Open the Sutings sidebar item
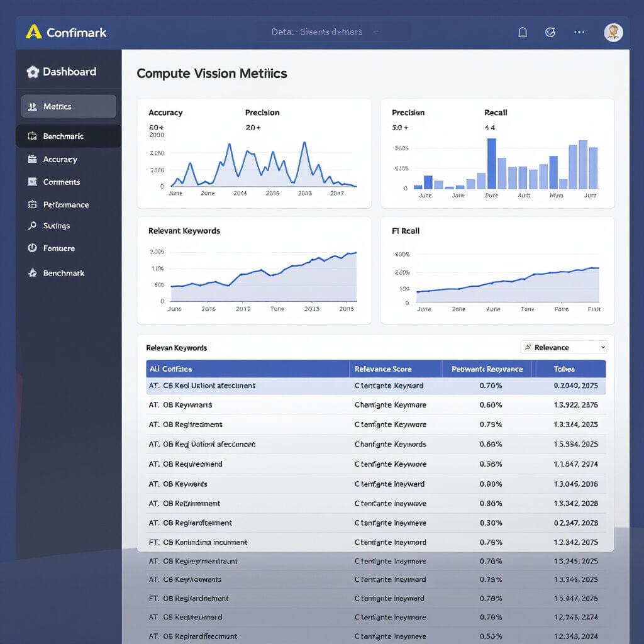The height and width of the screenshot is (644, 644). (x=69, y=226)
